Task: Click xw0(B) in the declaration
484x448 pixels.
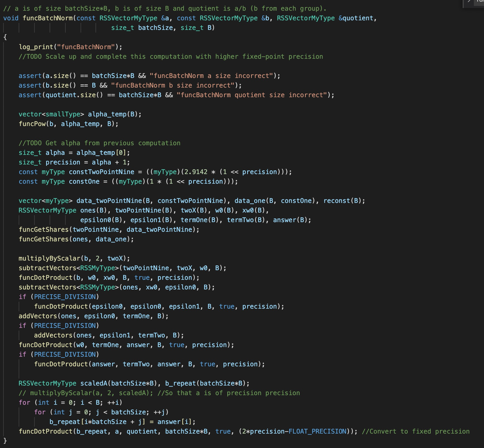Action: click(x=253, y=210)
